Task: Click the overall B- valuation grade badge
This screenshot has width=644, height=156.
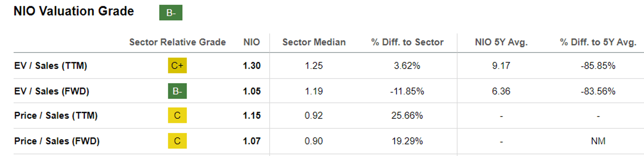Action: point(171,13)
